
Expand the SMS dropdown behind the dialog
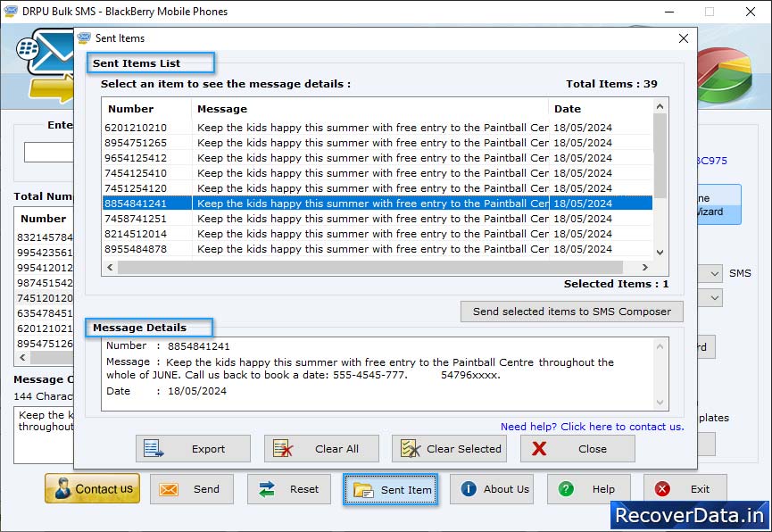pos(714,273)
